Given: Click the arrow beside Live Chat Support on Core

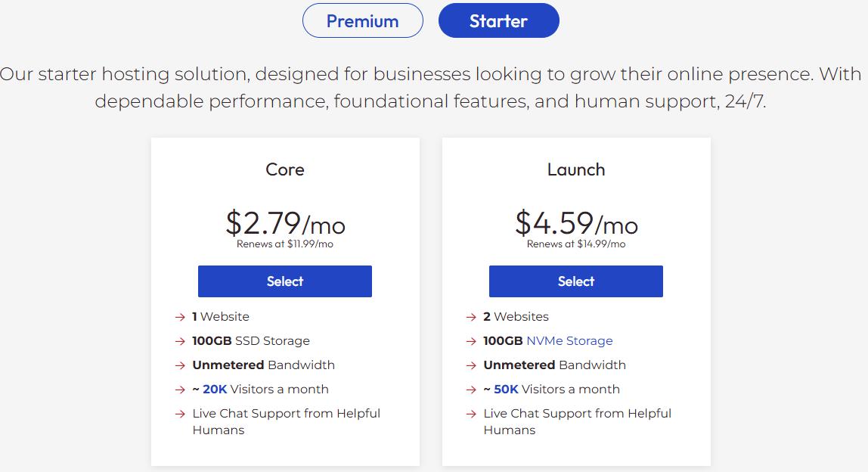Looking at the screenshot, I should pyautogui.click(x=179, y=413).
